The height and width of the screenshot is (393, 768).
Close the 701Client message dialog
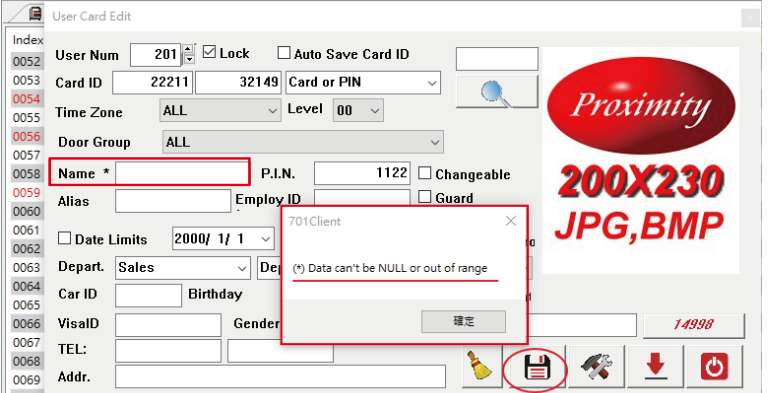pos(511,221)
